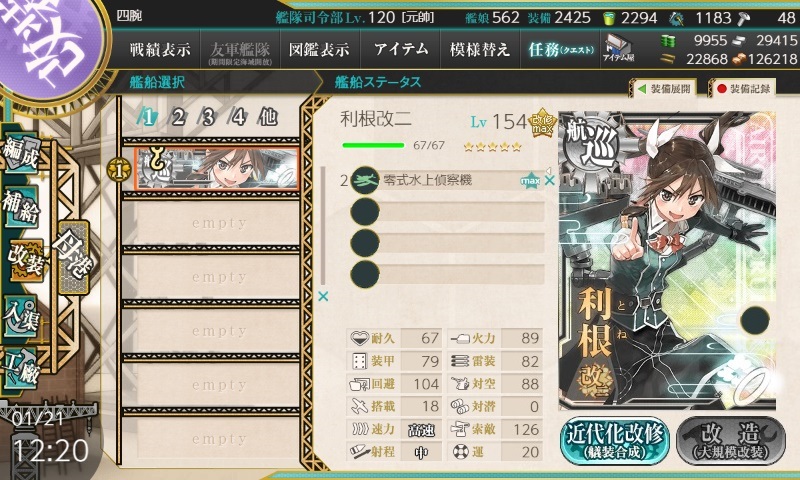Open the 零式水上偵察機 equipment slot

(447, 180)
